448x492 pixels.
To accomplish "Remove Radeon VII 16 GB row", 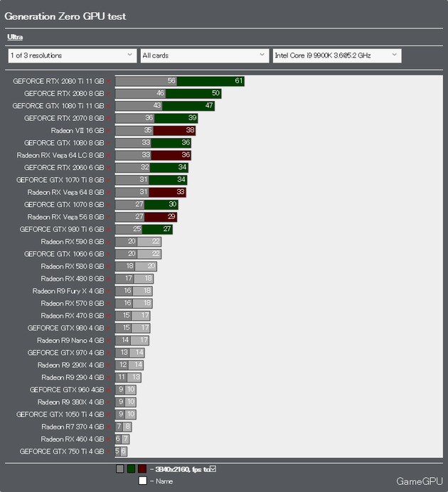I will click(108, 131).
